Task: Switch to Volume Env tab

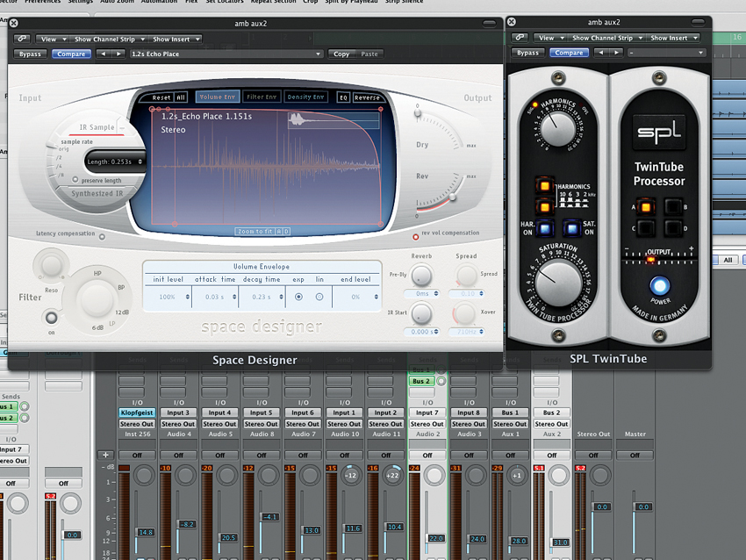Action: pos(217,97)
